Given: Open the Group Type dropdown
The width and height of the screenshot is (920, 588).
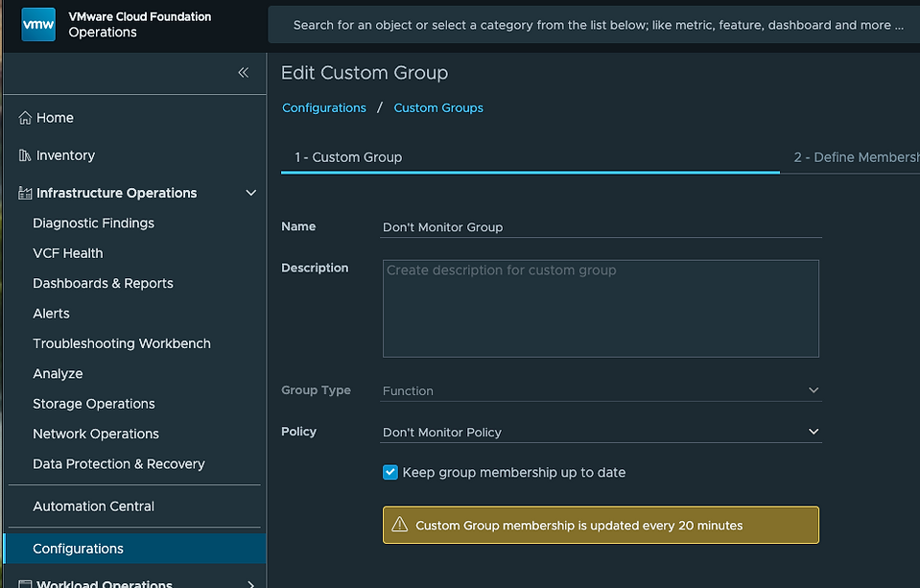Looking at the screenshot, I should (x=601, y=390).
